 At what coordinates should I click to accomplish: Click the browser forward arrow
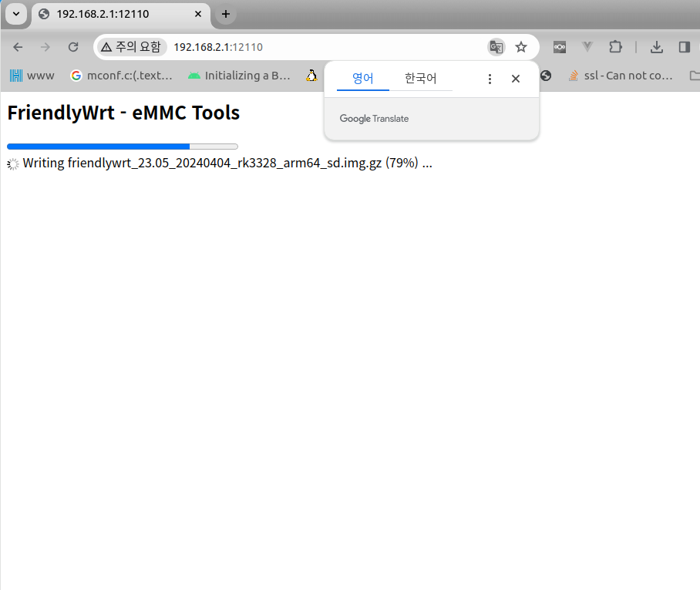coord(45,47)
